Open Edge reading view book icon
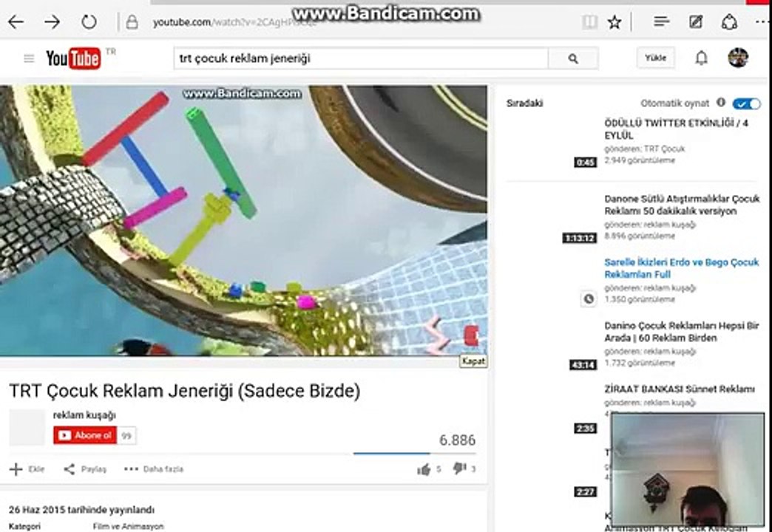Image resolution: width=772 pixels, height=532 pixels. [x=589, y=21]
